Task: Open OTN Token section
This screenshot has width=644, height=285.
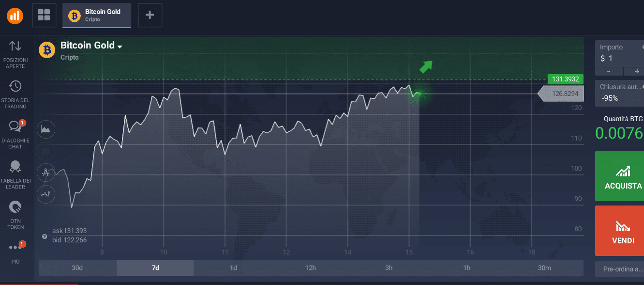Action: pyautogui.click(x=15, y=215)
